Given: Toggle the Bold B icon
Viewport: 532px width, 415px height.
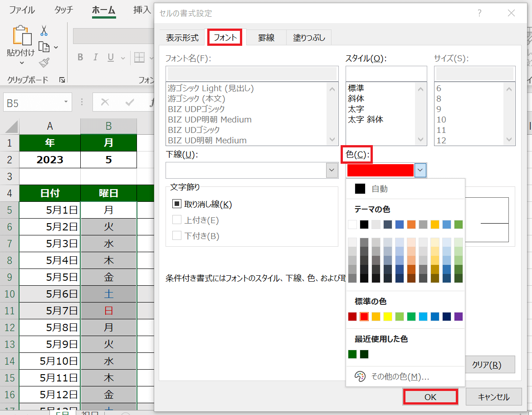Looking at the screenshot, I should click(80, 57).
